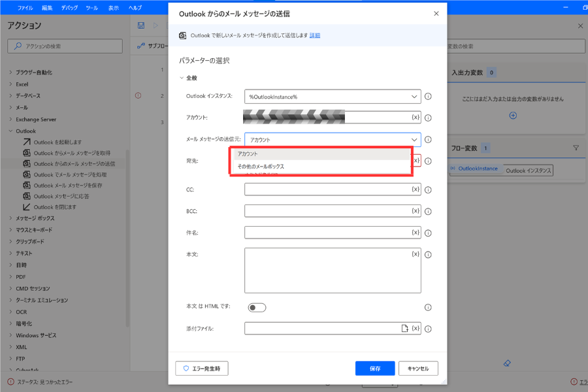The image size is (588, 392).
Task: Open the 編集 menu
Action: click(x=47, y=7)
